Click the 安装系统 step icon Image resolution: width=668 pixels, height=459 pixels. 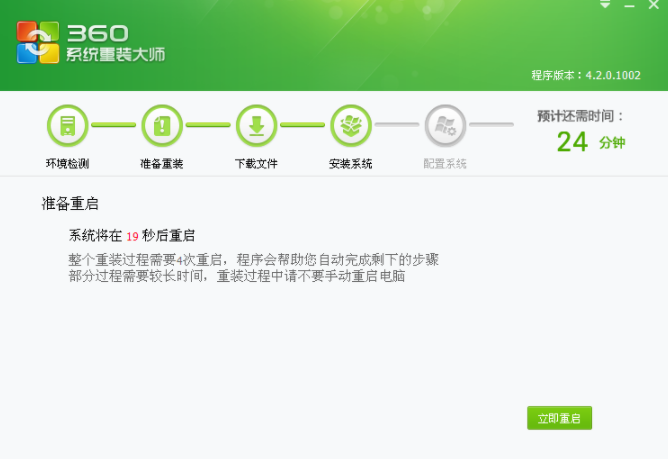point(351,126)
